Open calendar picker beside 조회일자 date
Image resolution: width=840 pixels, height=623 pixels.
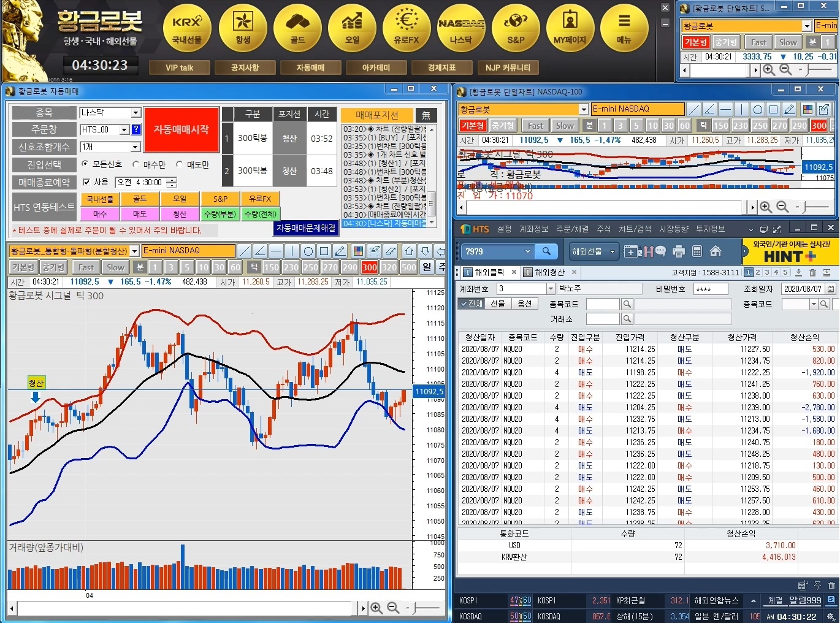click(830, 288)
